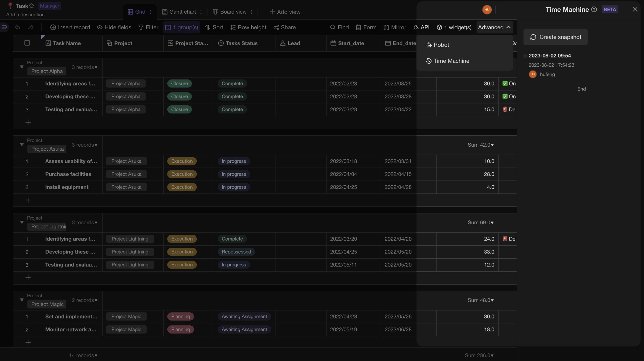Click the Closure tag in row Identifying areas Alpha
The image size is (644, 361).
click(180, 84)
